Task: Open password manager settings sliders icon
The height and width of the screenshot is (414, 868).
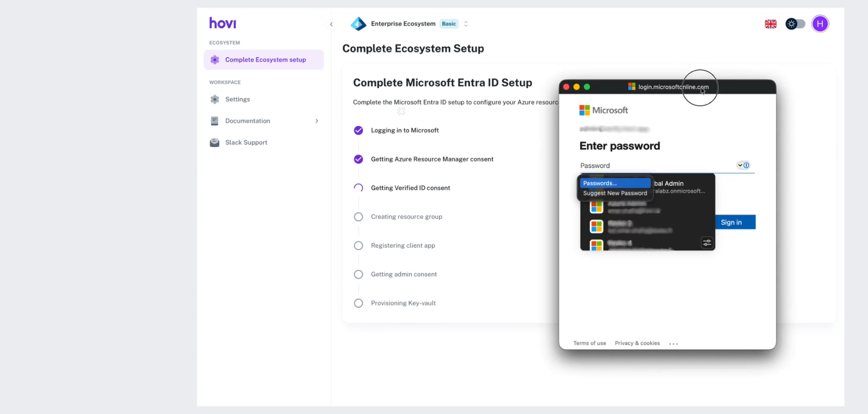Action: [x=707, y=243]
